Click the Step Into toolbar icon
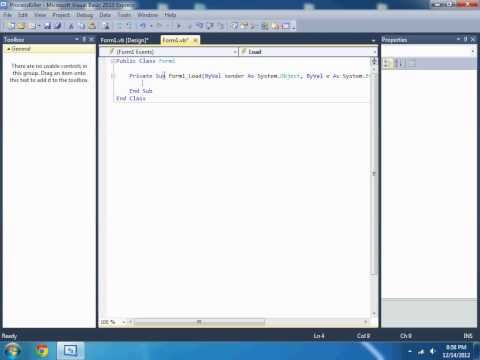The image size is (480, 360). pos(199,26)
